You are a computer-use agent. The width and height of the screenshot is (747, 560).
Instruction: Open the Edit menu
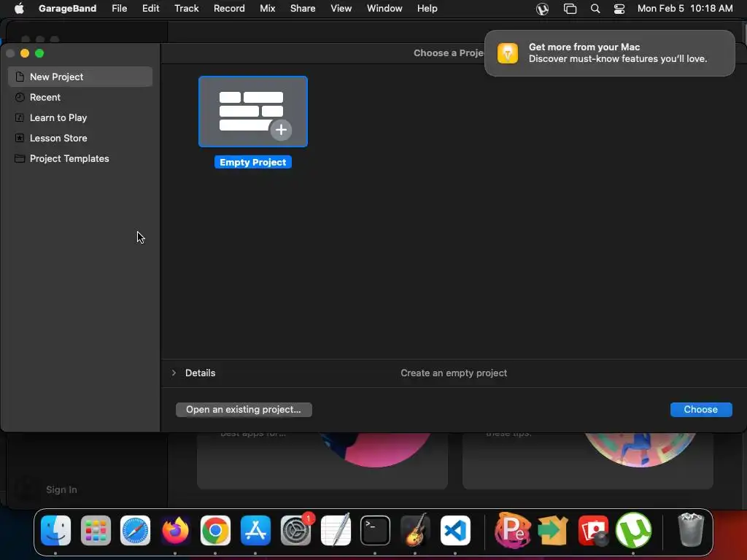click(x=150, y=8)
